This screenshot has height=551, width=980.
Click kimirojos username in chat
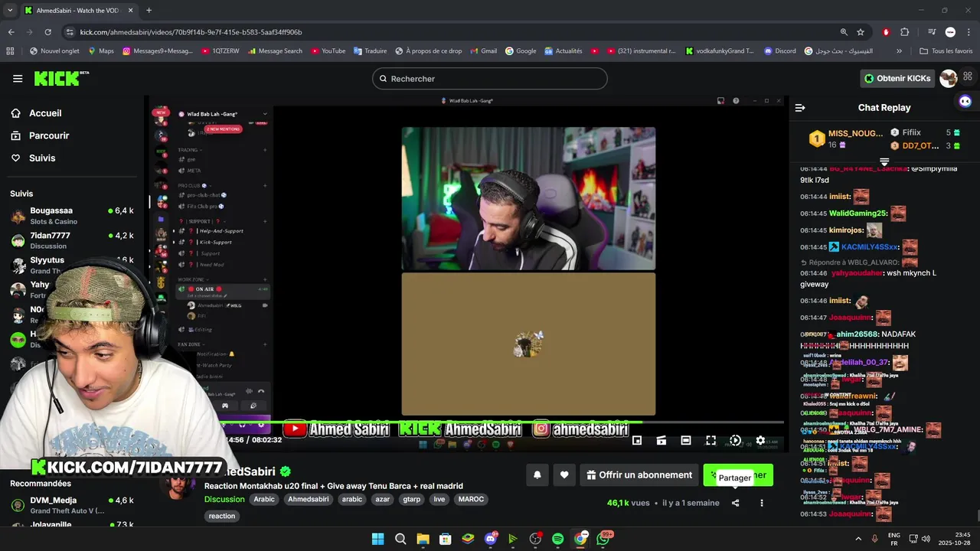pyautogui.click(x=846, y=230)
